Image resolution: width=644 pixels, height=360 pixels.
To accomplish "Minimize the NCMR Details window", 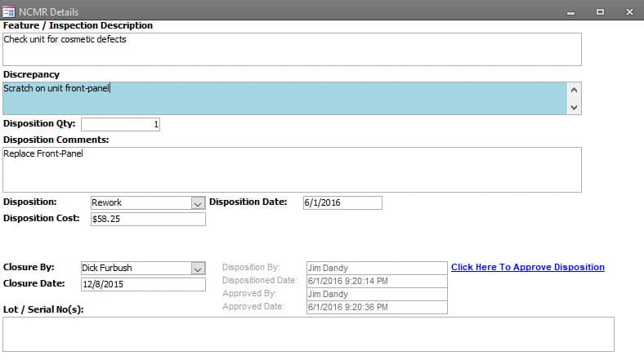I will 570,12.
